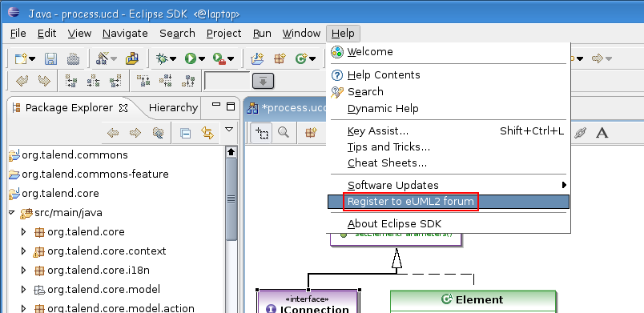
Task: Open the Project menu
Action: pos(223,34)
